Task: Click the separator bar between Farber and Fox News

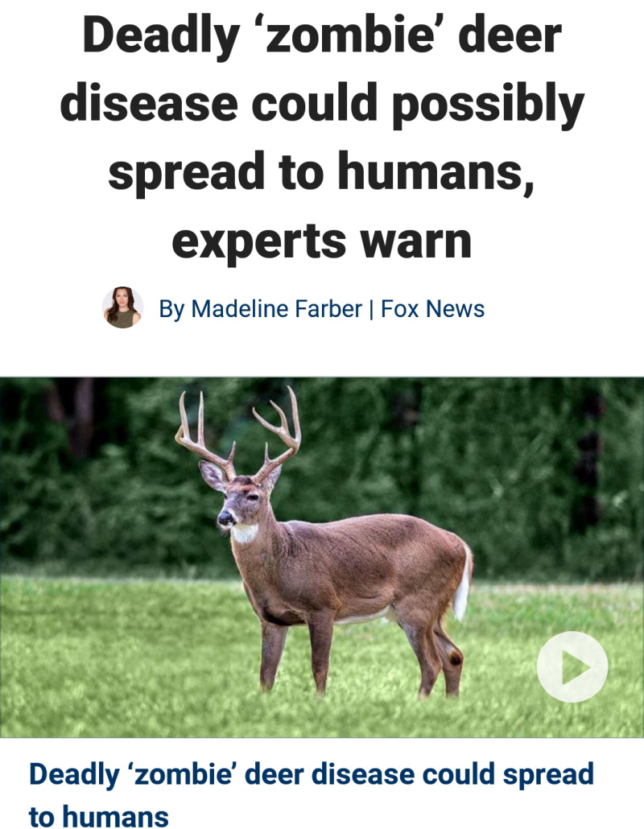Action: pyautogui.click(x=371, y=309)
